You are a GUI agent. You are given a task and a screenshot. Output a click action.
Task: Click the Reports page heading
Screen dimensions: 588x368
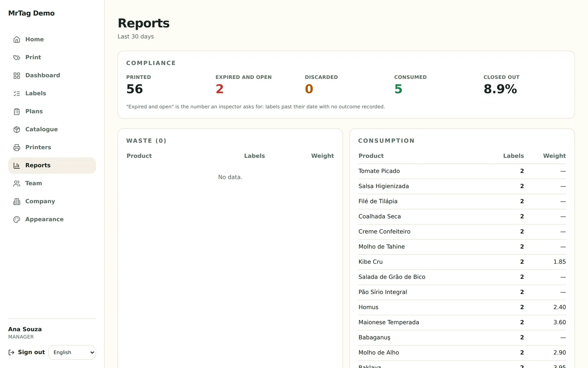(144, 23)
